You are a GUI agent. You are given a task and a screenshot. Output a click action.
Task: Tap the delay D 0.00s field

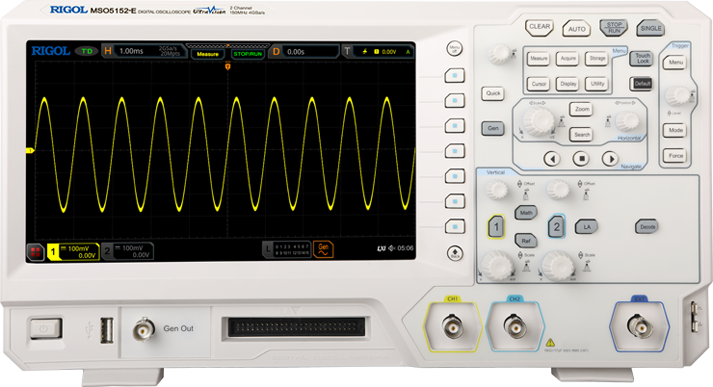click(305, 52)
